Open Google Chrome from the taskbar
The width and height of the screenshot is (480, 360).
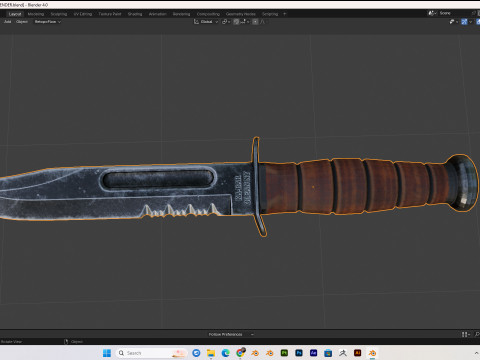[240, 353]
